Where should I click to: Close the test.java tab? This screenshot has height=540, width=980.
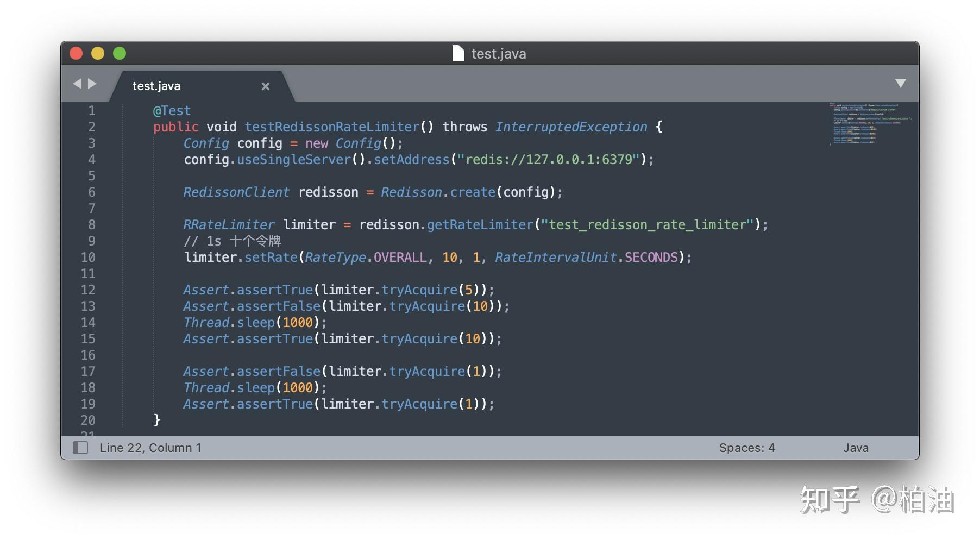click(x=266, y=86)
